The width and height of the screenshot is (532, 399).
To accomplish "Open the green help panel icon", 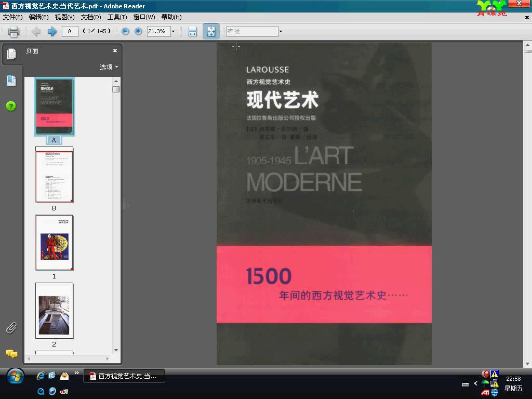I will tap(11, 106).
